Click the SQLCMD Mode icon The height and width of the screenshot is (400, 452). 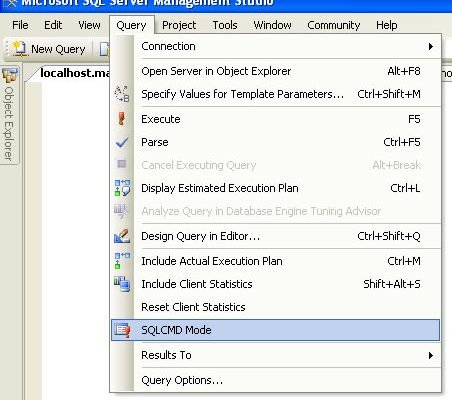(122, 330)
